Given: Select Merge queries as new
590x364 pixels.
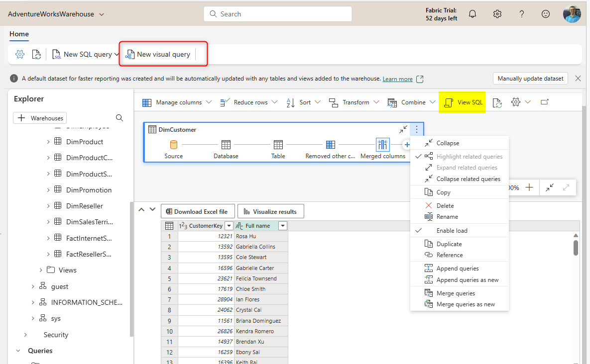Looking at the screenshot, I should pos(465,304).
